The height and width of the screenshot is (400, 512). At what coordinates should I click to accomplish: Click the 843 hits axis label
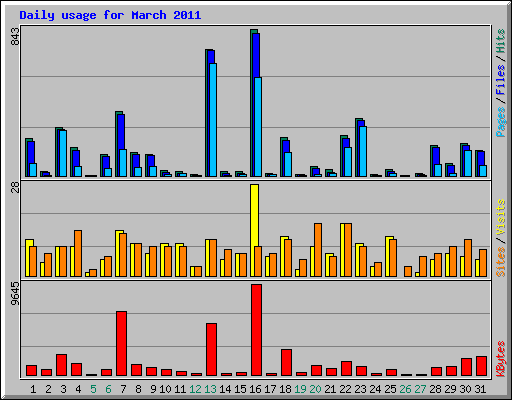point(15,36)
